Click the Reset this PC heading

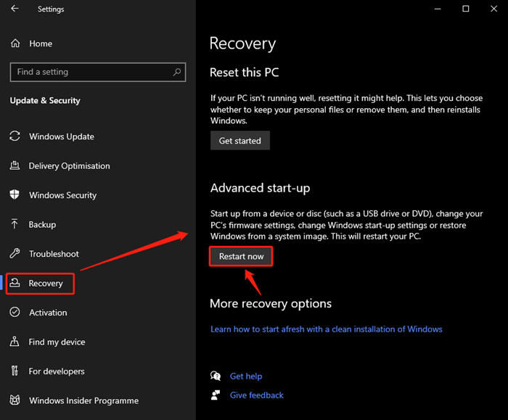click(x=245, y=73)
